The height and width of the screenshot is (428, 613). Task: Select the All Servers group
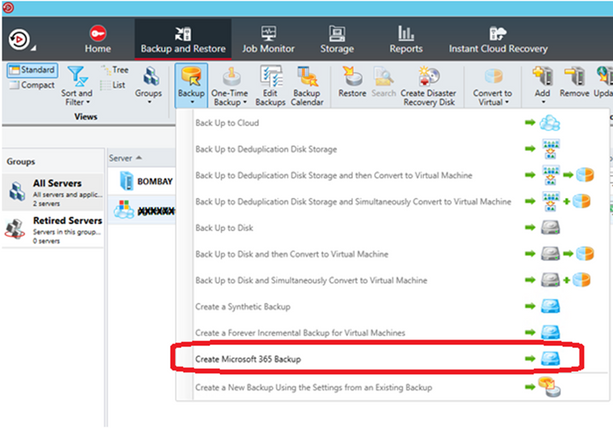53,192
